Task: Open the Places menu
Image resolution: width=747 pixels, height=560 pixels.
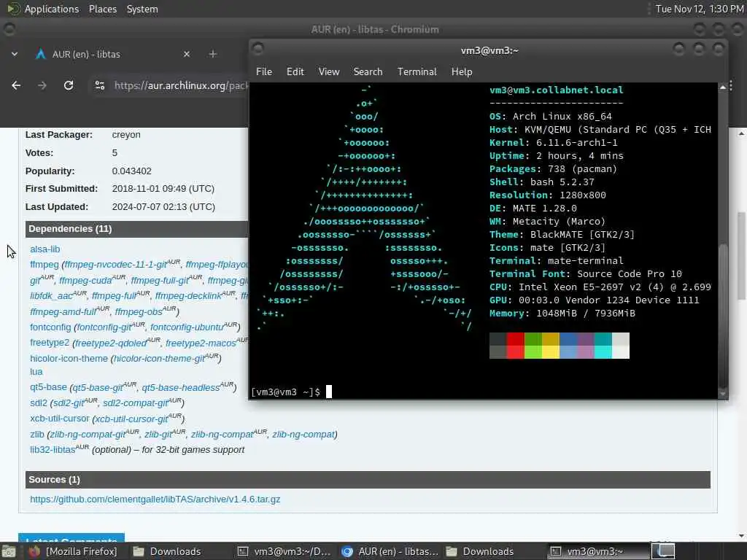Action: click(x=102, y=9)
